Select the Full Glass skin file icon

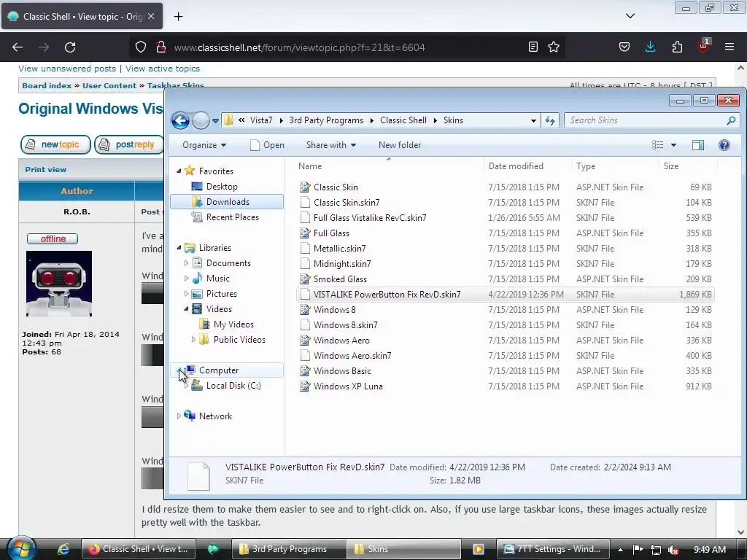coord(305,233)
